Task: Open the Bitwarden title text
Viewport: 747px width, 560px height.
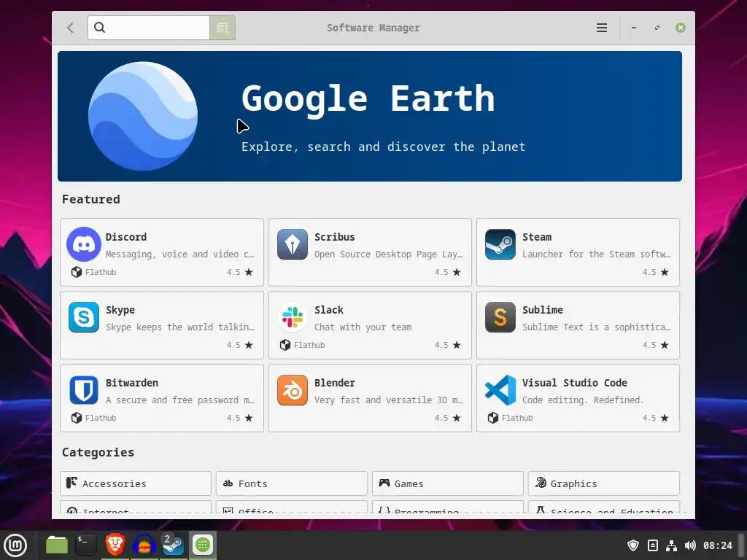Action: pos(132,383)
